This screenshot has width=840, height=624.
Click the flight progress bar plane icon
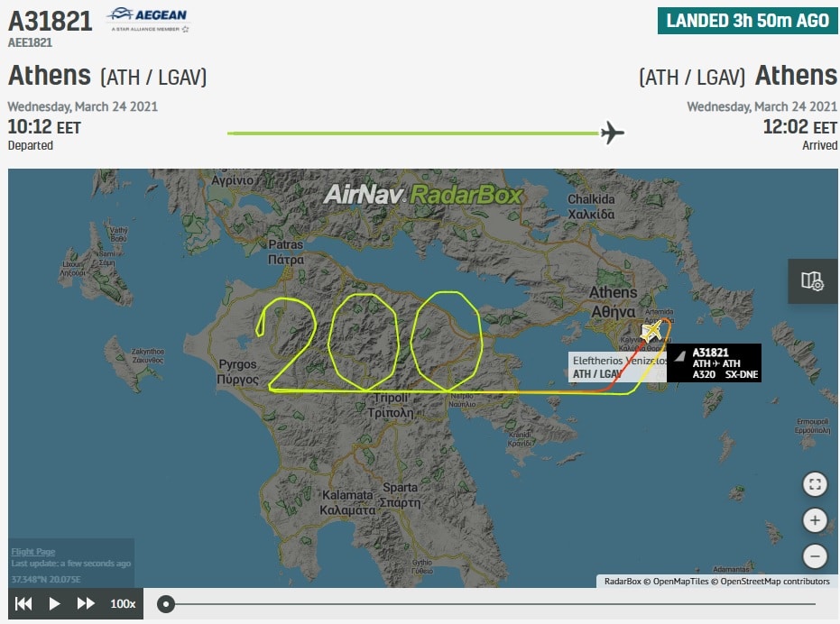(x=613, y=133)
